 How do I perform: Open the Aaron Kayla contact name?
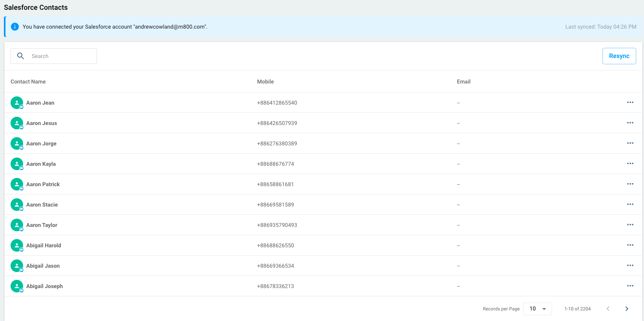click(x=41, y=164)
